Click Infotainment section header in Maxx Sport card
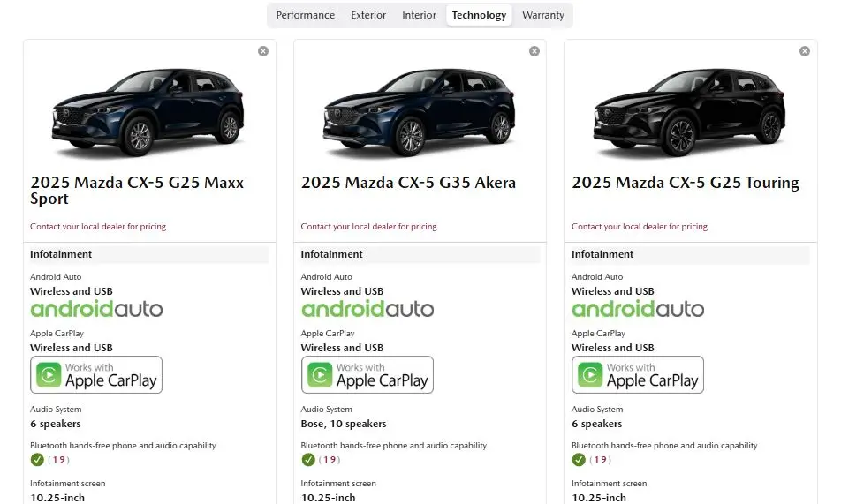The width and height of the screenshot is (841, 504). (x=149, y=254)
